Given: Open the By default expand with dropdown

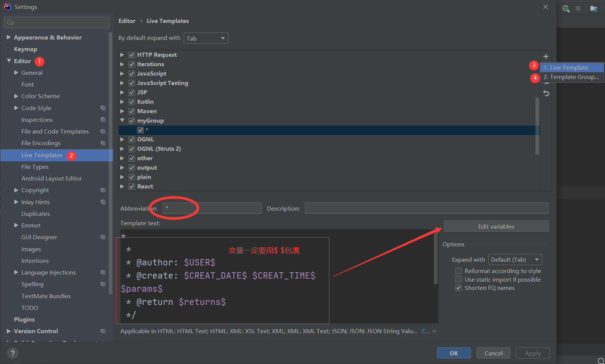Looking at the screenshot, I should (206, 38).
